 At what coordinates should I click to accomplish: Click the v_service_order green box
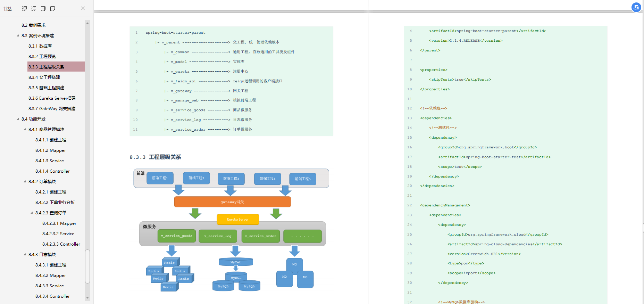261,236
